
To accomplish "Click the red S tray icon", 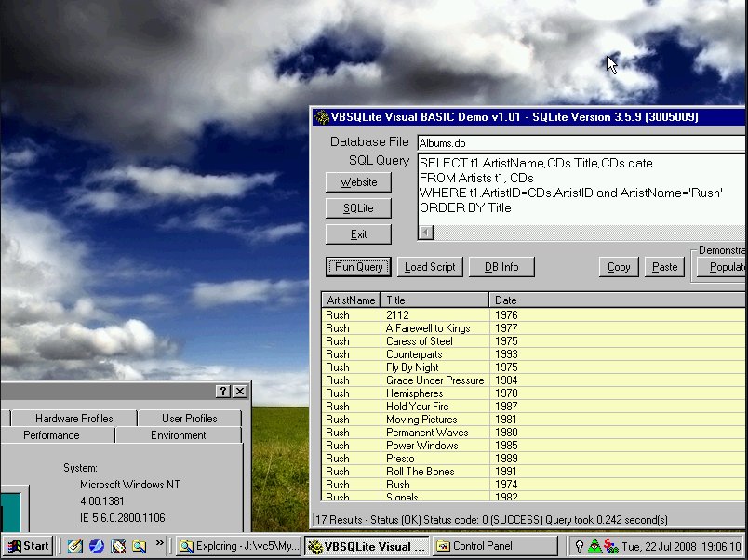I will pos(610,546).
